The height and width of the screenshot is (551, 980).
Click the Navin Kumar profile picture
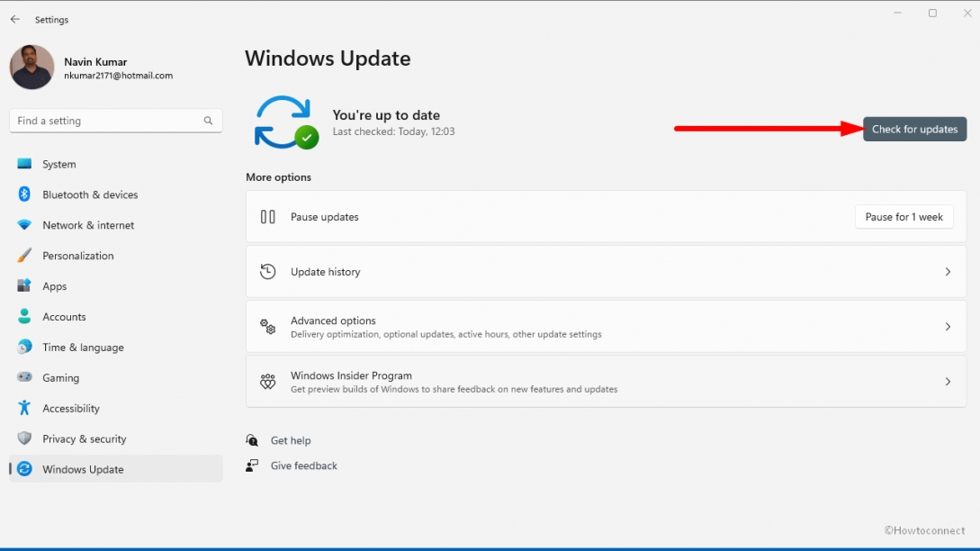click(x=31, y=67)
